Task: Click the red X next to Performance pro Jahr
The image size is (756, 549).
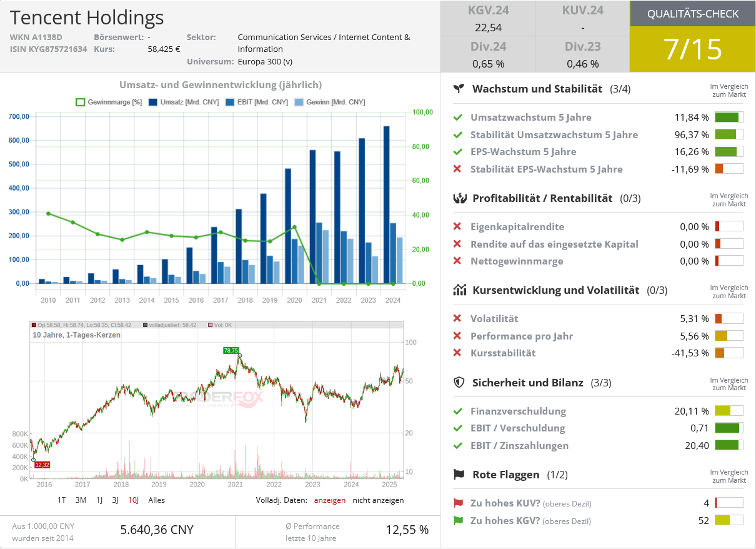Action: pyautogui.click(x=457, y=336)
